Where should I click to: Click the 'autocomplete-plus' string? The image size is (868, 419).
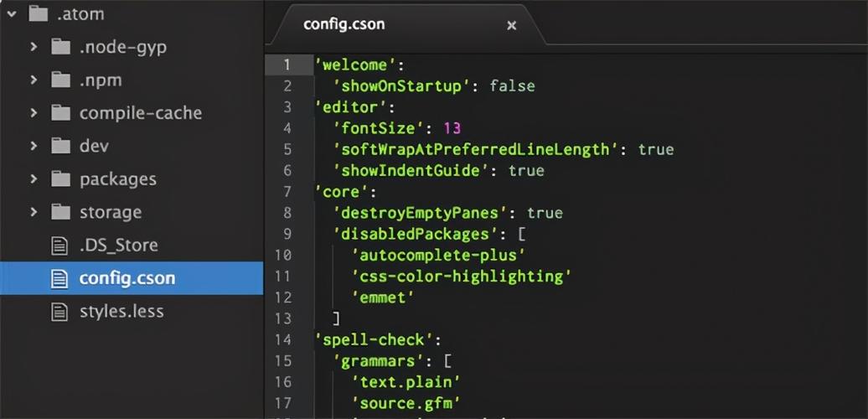coord(438,256)
